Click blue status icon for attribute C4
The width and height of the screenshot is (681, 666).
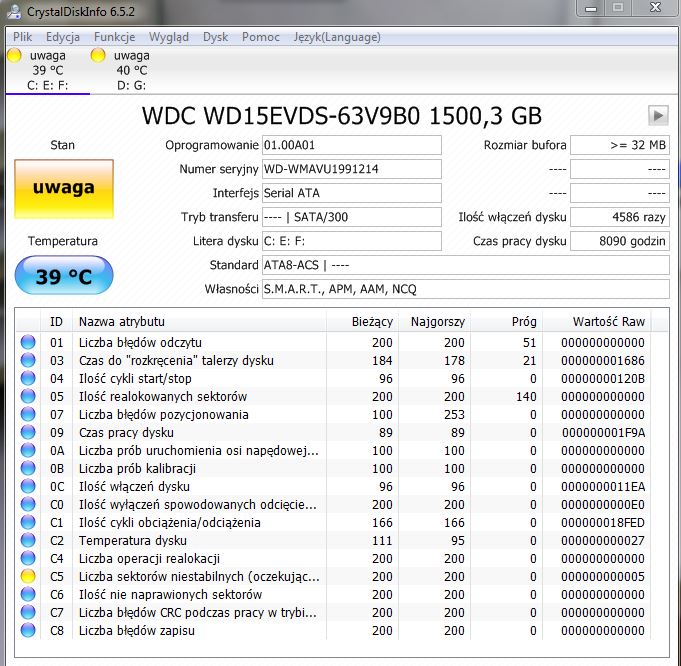tap(28, 558)
